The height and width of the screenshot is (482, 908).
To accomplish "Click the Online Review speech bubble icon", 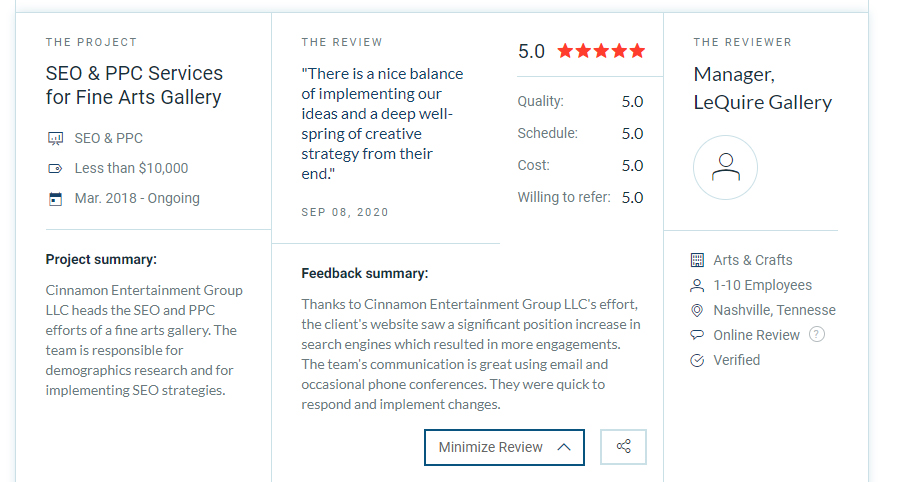I will (x=697, y=335).
